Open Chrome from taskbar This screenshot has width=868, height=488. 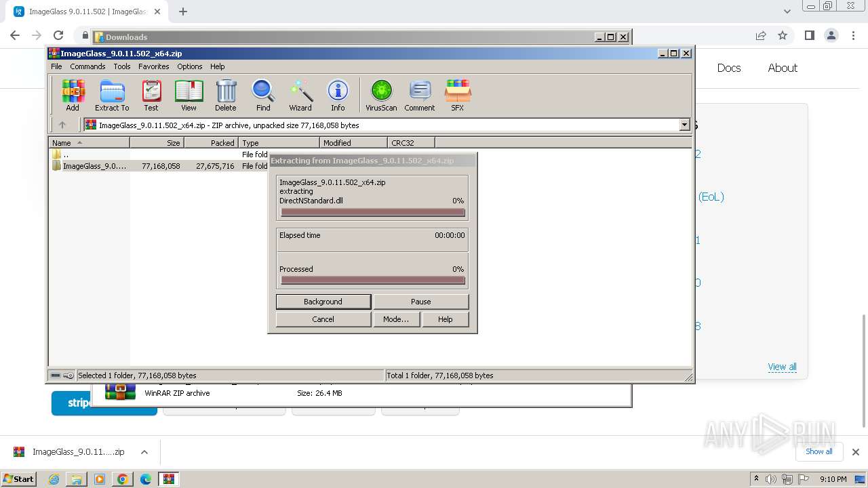tap(123, 479)
